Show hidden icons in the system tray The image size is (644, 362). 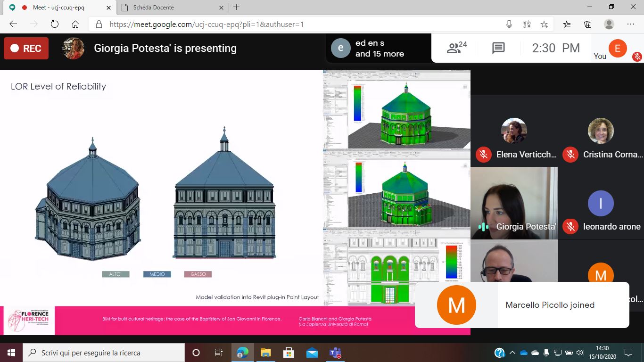512,353
